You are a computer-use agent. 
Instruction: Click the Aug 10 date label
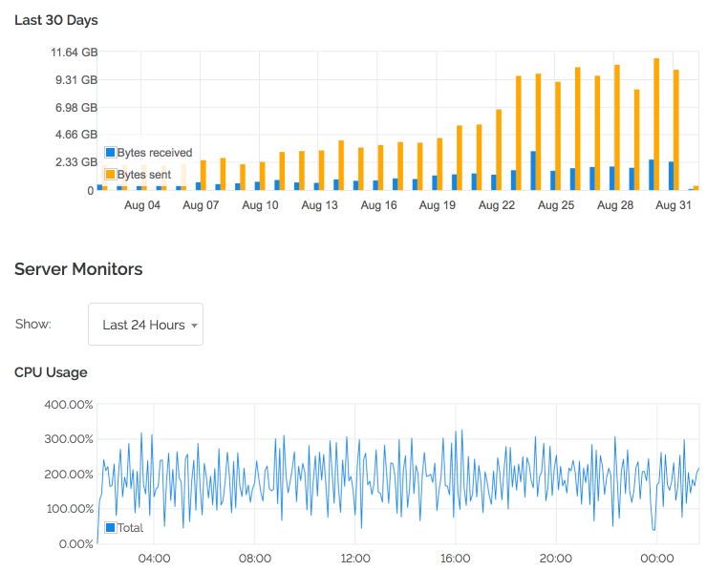(260, 205)
